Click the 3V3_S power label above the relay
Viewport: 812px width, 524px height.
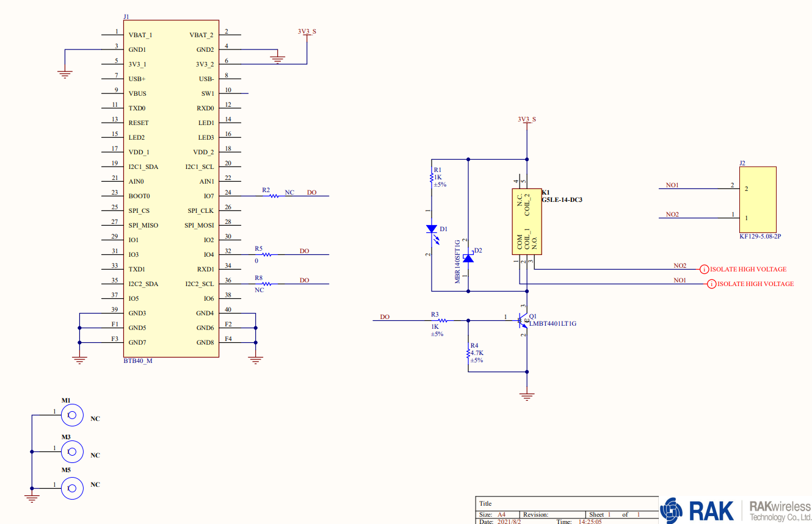pyautogui.click(x=526, y=120)
